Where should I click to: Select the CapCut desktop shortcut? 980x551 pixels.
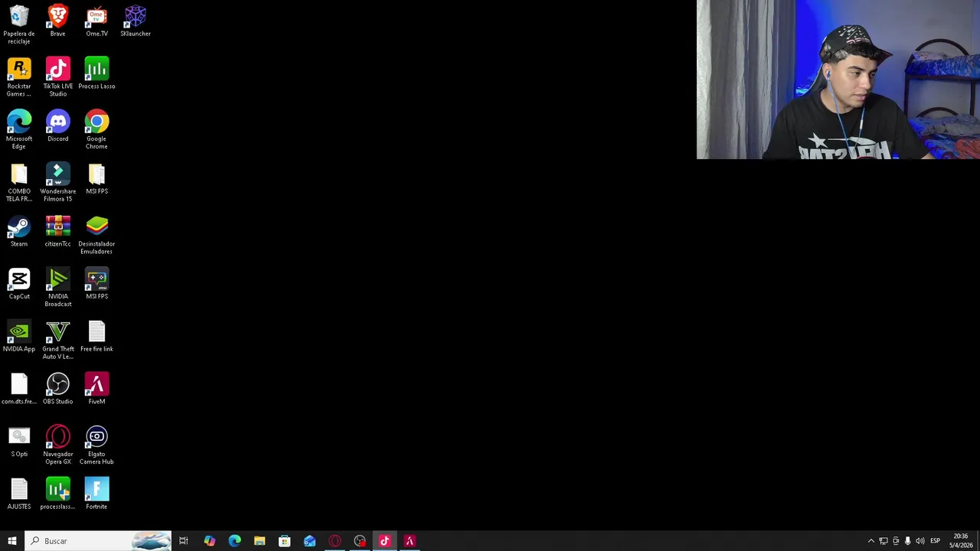pyautogui.click(x=19, y=284)
